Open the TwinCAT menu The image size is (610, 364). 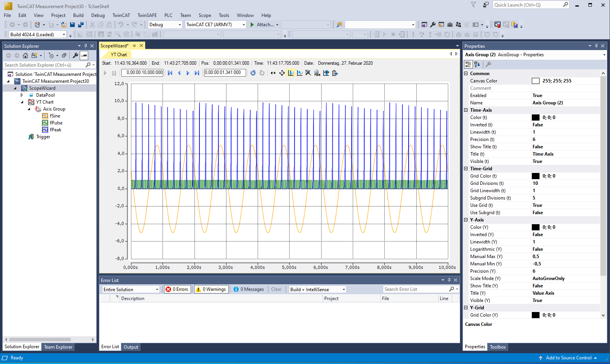click(x=121, y=15)
